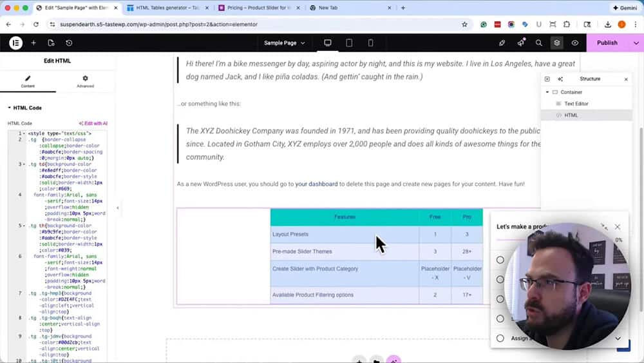Screen dimensions: 644x363
Task: Click the Add Element plus icon
Action: 33,43
